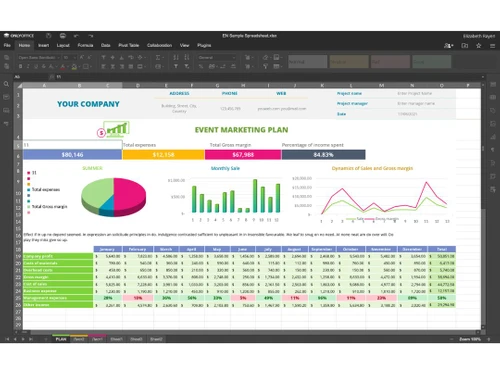The width and height of the screenshot is (500, 375).
Task: Redo the last action
Action: tap(91, 36)
